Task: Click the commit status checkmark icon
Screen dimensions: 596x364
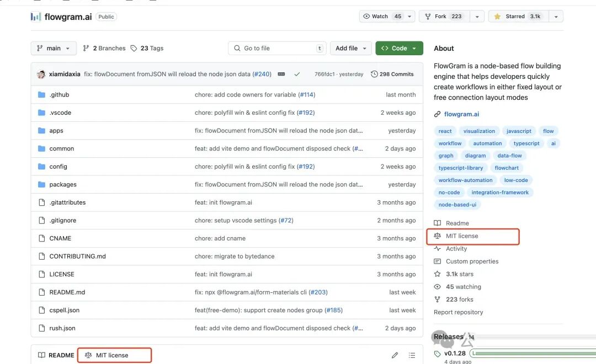Action: (297, 74)
